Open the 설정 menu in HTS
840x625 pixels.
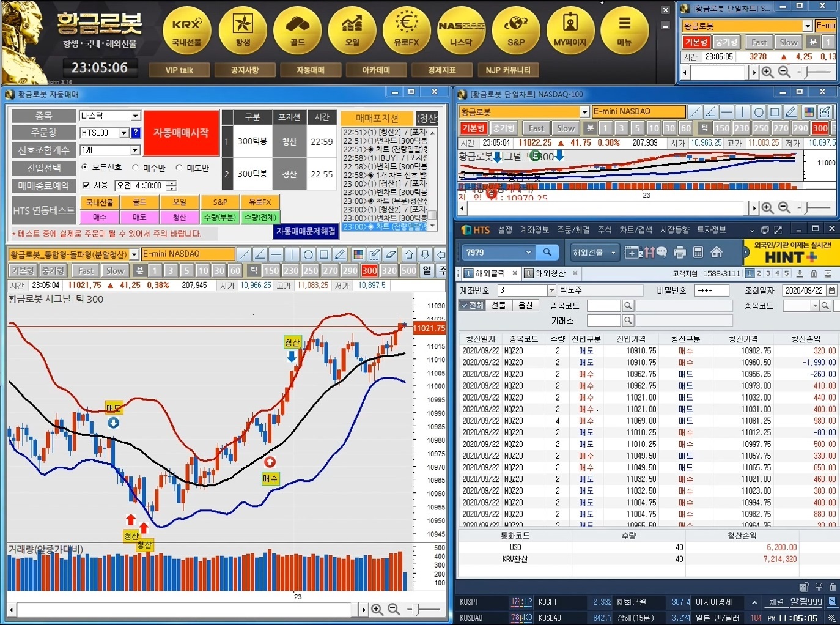[x=505, y=230]
